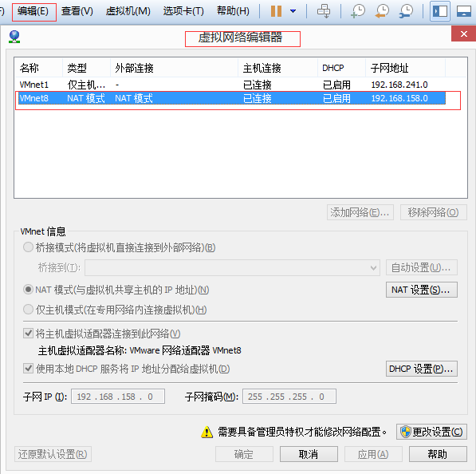Open the 查看(V) menu
Screen dimensions: 476x474
point(77,11)
